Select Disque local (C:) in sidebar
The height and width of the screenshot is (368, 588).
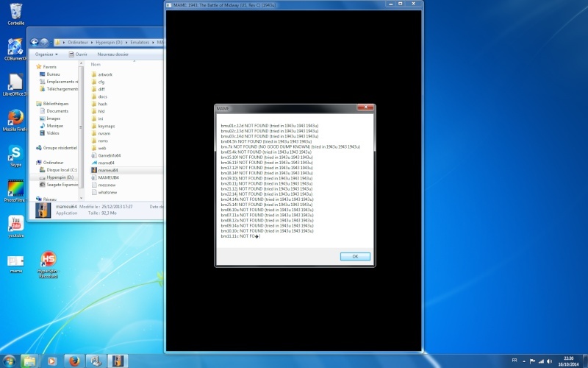tap(58, 170)
